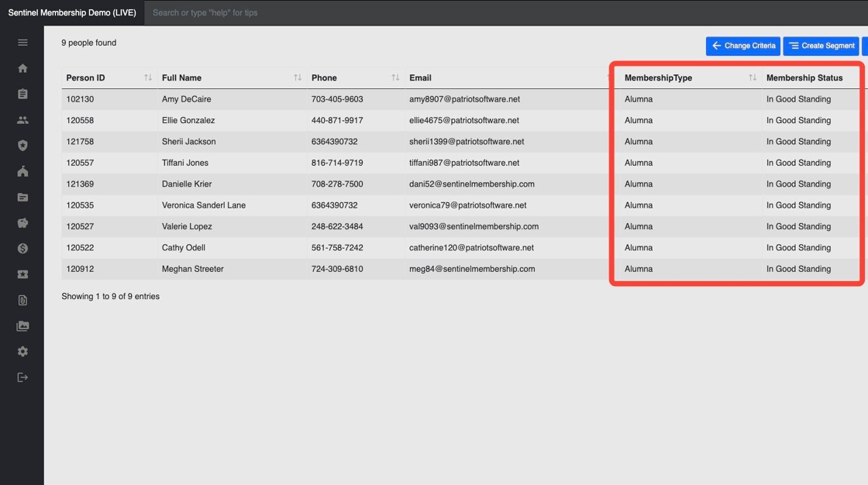Click phone number 440-871-9917

[x=337, y=120]
